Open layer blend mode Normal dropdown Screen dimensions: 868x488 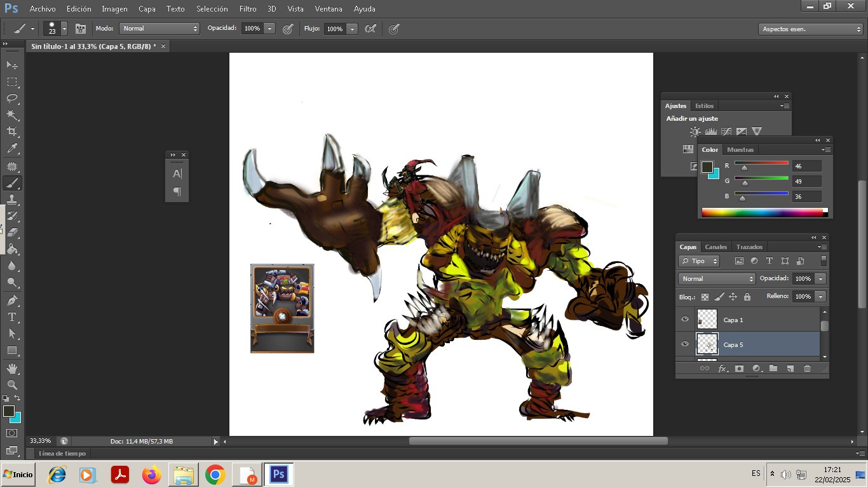point(717,279)
